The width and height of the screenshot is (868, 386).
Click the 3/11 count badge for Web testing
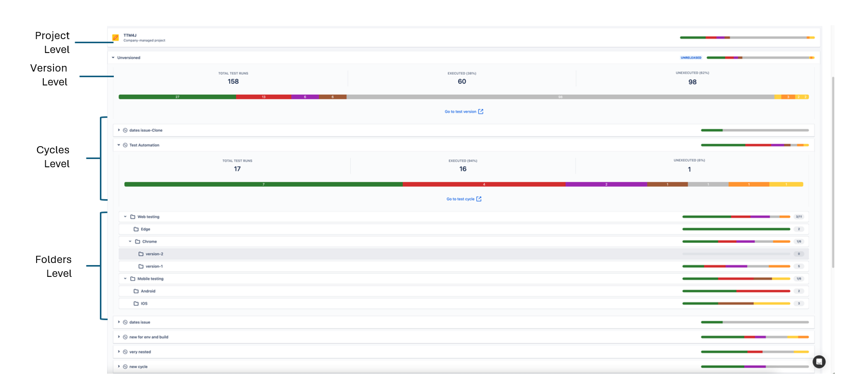pyautogui.click(x=799, y=217)
